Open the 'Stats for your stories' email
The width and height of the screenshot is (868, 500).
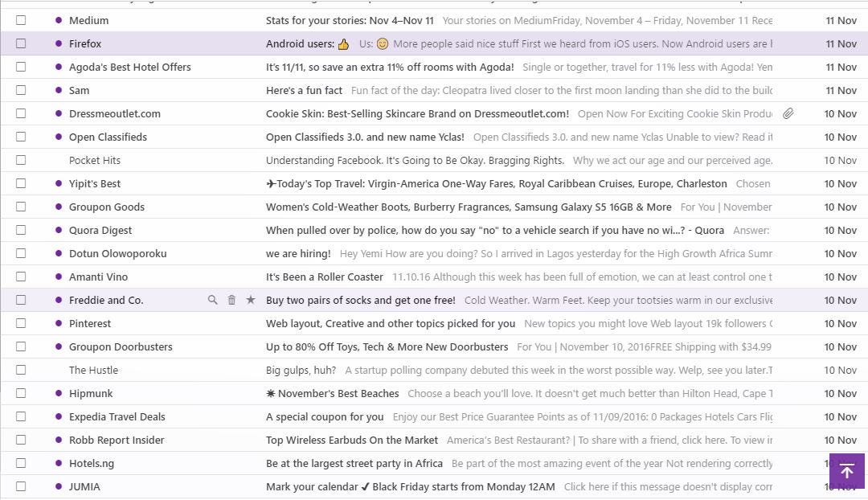click(x=350, y=20)
